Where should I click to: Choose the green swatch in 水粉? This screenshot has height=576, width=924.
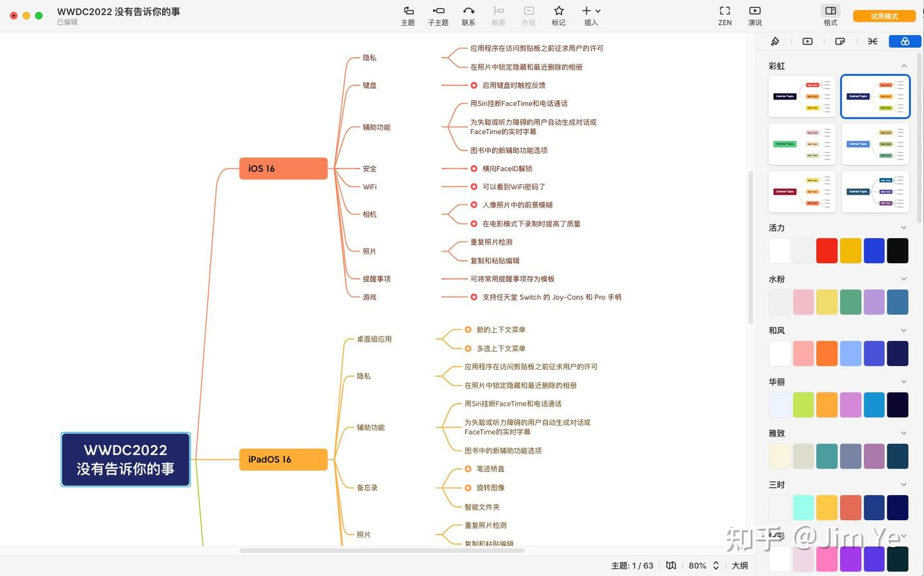click(850, 302)
